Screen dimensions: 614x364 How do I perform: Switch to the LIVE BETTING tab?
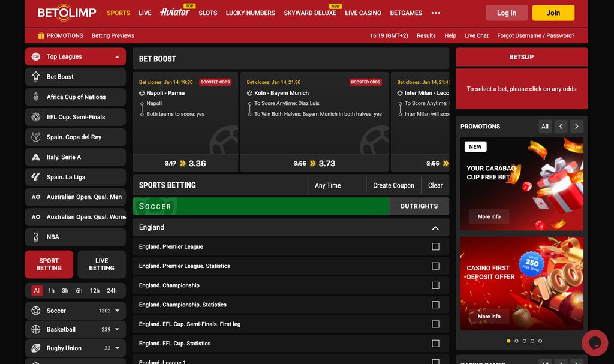[102, 264]
